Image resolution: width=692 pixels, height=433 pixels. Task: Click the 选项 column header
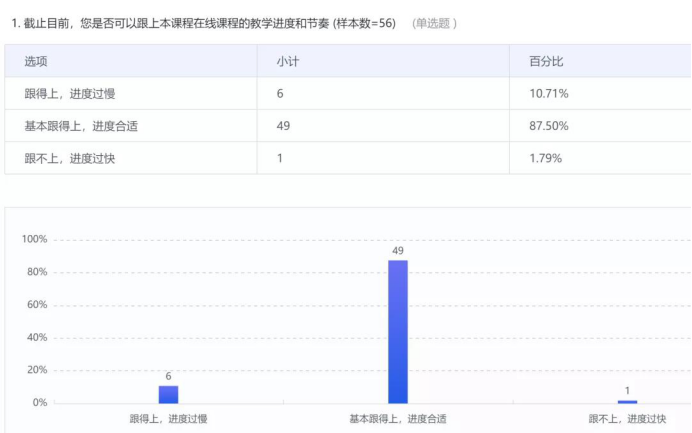36,61
